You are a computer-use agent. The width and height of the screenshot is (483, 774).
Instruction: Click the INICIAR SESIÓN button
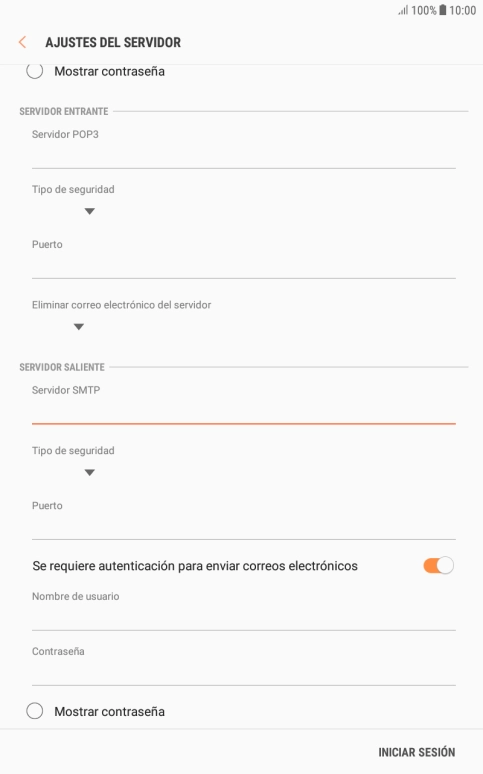416,752
